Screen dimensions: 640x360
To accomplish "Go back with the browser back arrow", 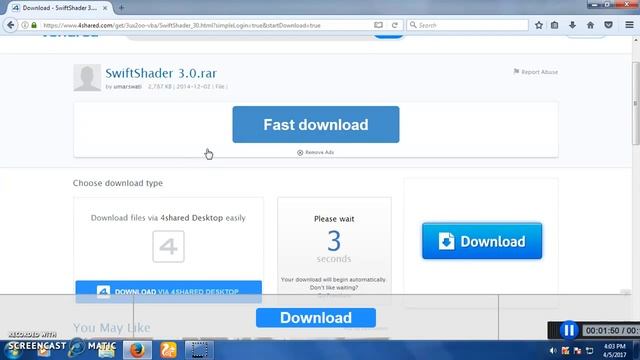I will click(11, 25).
